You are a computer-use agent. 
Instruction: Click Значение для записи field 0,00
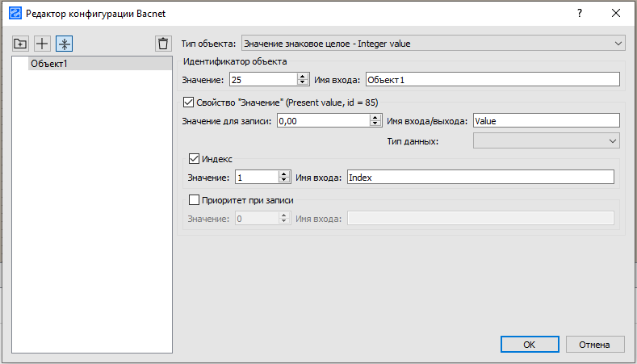(324, 120)
